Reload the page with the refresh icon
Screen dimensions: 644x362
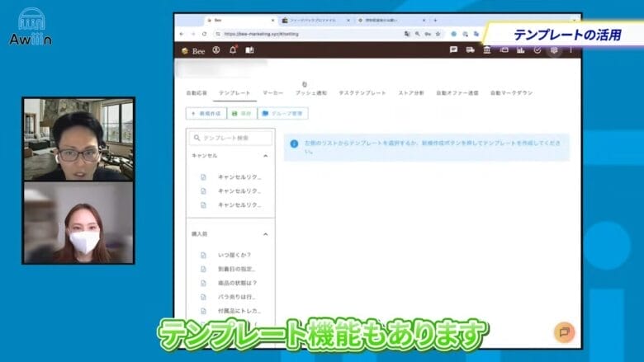(x=204, y=34)
